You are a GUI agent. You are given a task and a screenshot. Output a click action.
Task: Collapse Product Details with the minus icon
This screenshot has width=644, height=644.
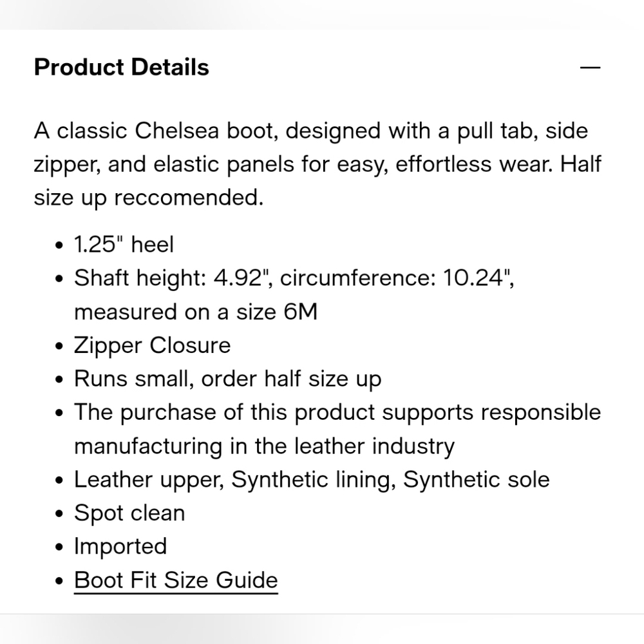point(590,68)
